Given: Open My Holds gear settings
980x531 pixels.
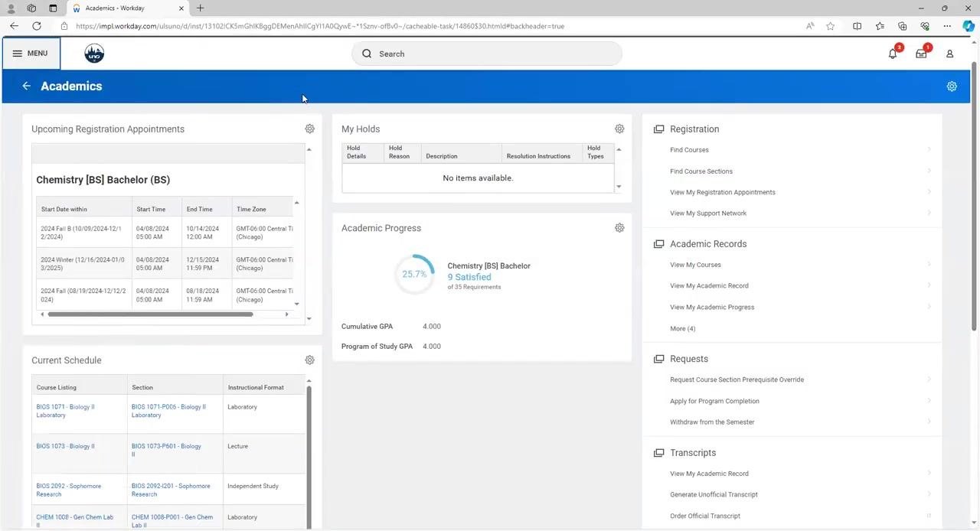Looking at the screenshot, I should coord(619,129).
